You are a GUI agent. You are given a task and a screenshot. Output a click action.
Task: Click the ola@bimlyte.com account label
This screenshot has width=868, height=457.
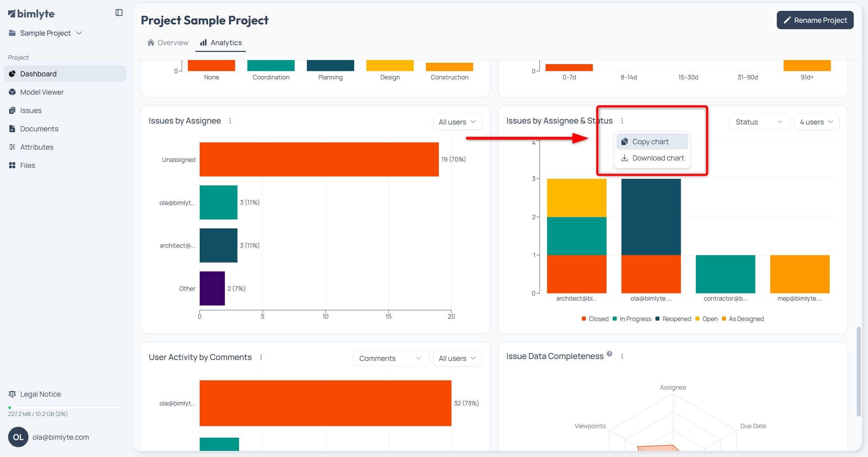point(61,437)
